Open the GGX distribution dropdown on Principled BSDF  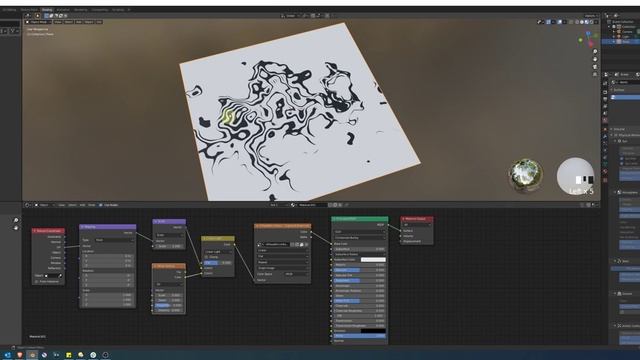tap(359, 232)
